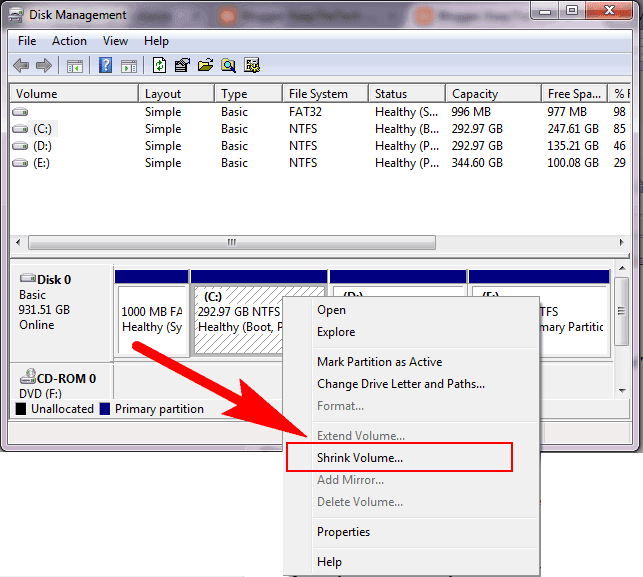This screenshot has height=577, width=643.
Task: Click the 135.21 GB free space cell
Action: pos(573,146)
